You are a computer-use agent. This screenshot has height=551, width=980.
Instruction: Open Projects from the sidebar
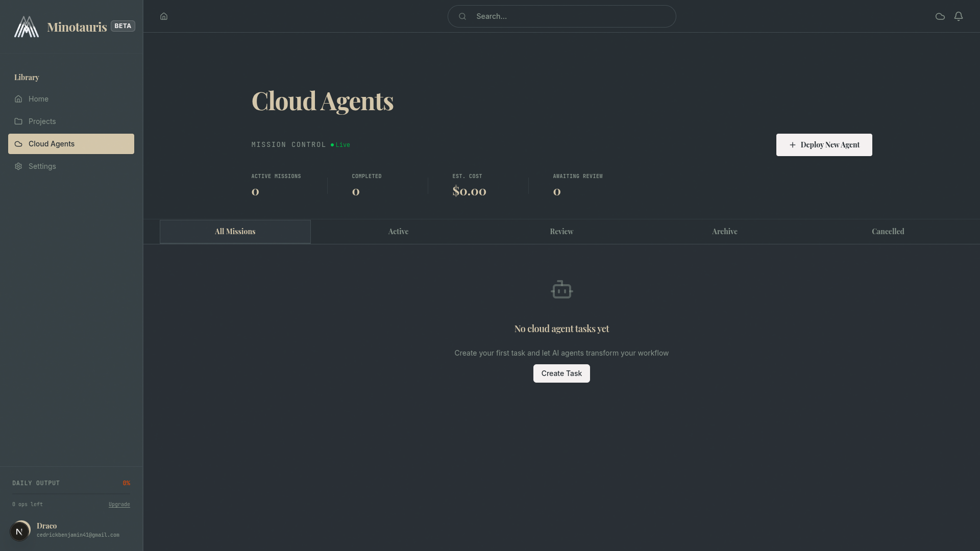point(42,121)
